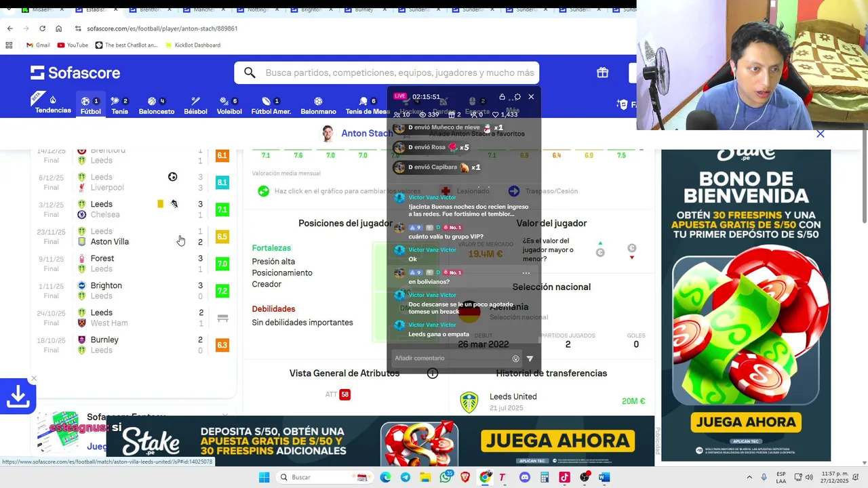Open the Brighton vs Leeds match

tap(134, 291)
